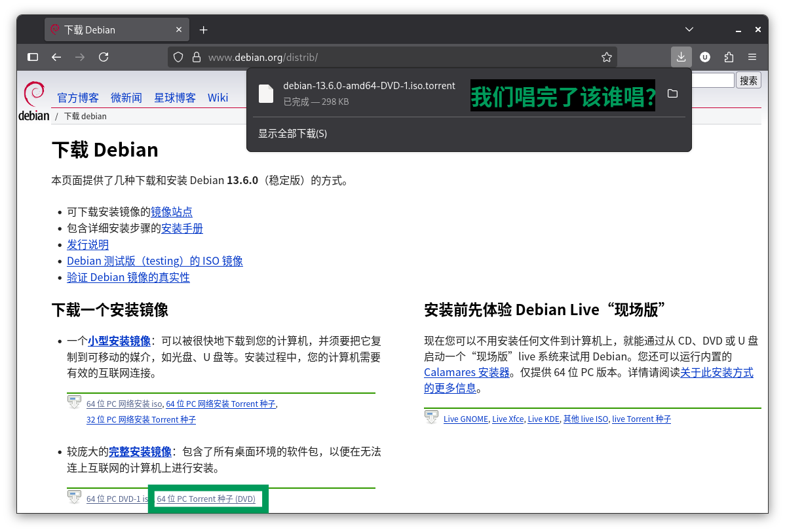
Task: Open 验证 Debian 镜像的真实性 link
Action: pyautogui.click(x=128, y=277)
